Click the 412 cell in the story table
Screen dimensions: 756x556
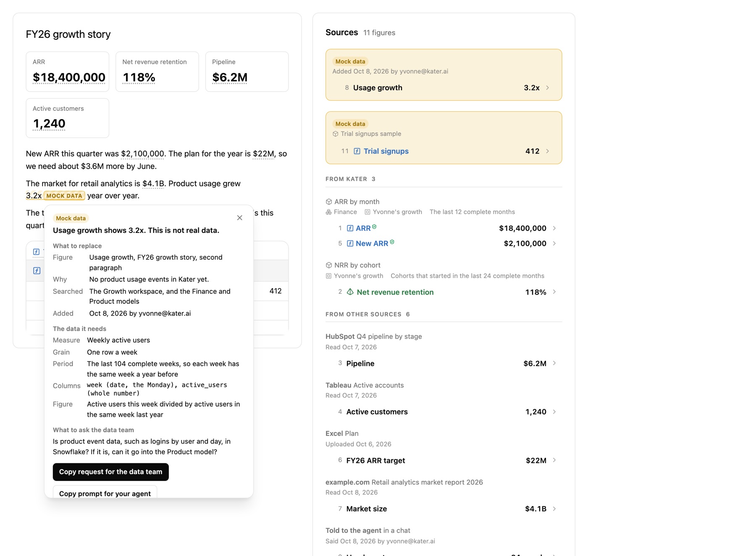pos(276,291)
